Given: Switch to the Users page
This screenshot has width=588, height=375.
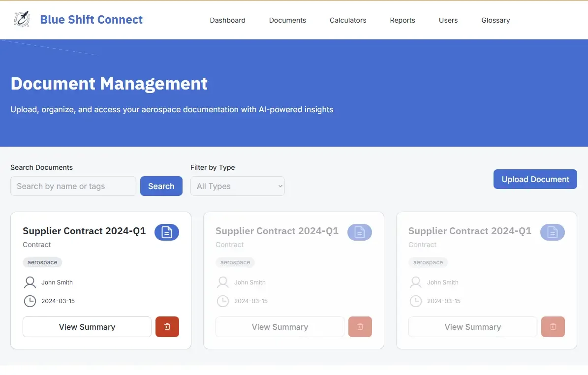Looking at the screenshot, I should click(x=448, y=20).
